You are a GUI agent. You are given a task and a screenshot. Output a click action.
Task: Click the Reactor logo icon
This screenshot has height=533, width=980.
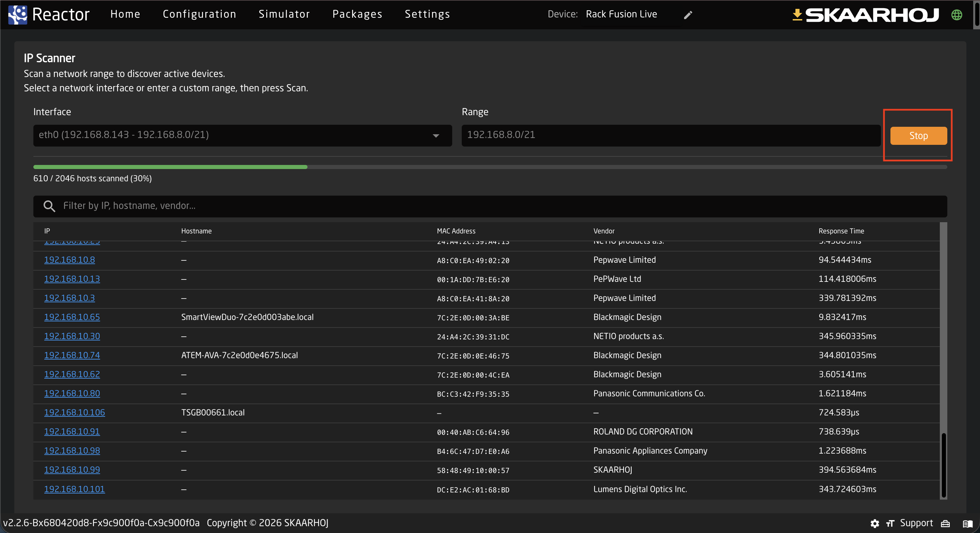click(x=17, y=14)
